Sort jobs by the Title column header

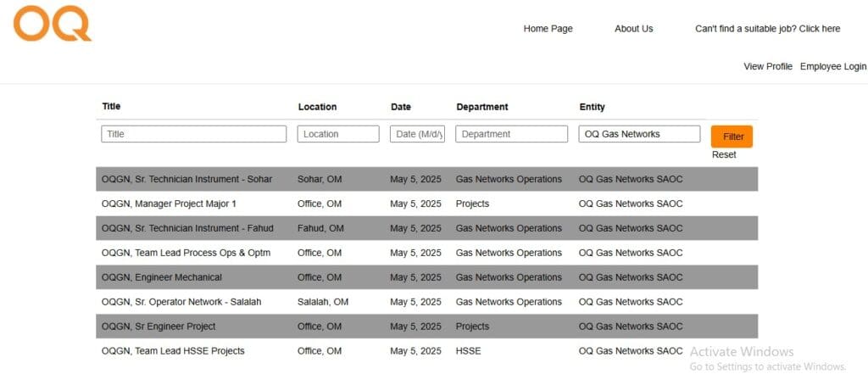point(111,106)
